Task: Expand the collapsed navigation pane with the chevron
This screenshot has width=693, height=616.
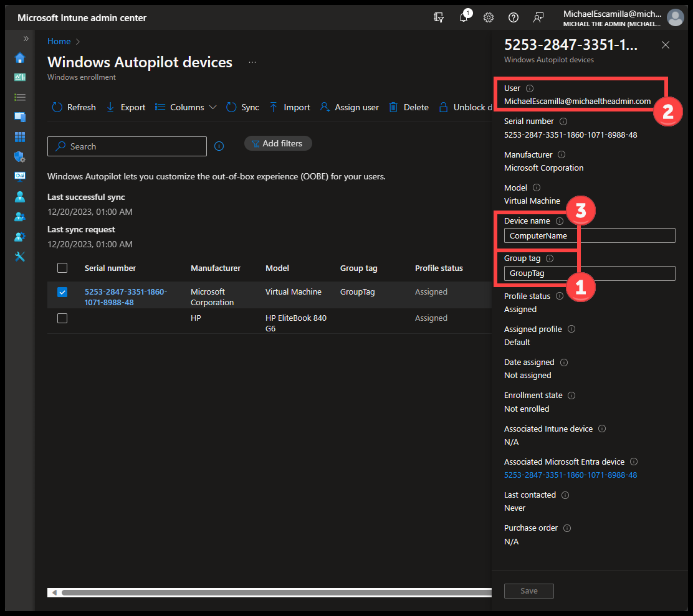Action: coord(26,37)
